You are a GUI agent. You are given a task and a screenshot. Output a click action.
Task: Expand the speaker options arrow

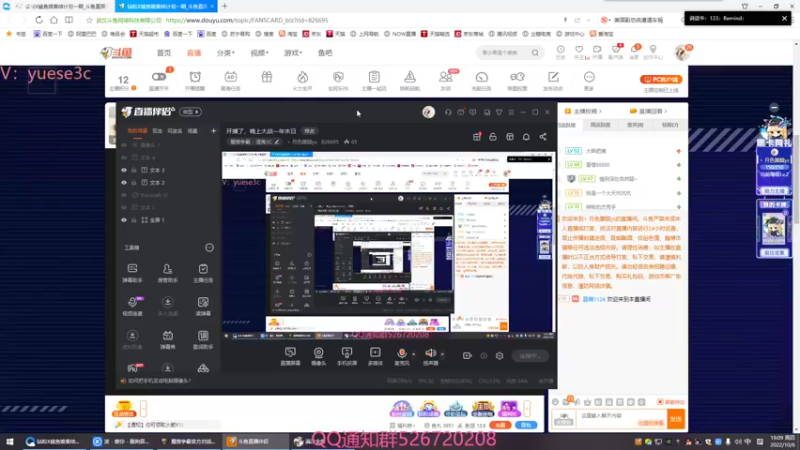point(442,354)
